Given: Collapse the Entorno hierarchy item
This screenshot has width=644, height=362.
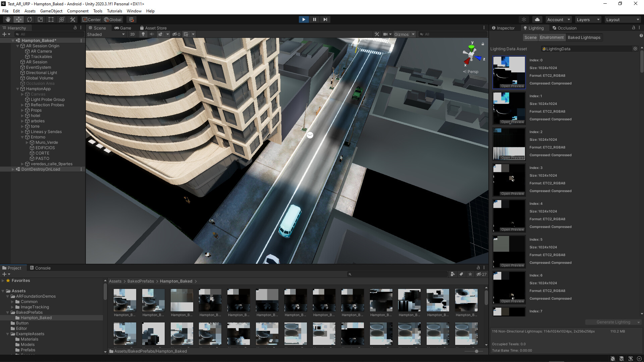Looking at the screenshot, I should click(x=22, y=137).
